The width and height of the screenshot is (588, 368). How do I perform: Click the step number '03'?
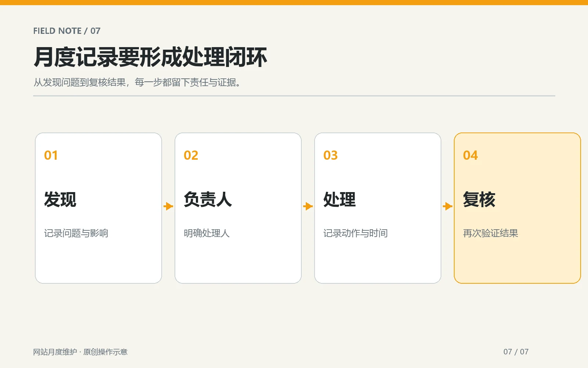pos(330,155)
